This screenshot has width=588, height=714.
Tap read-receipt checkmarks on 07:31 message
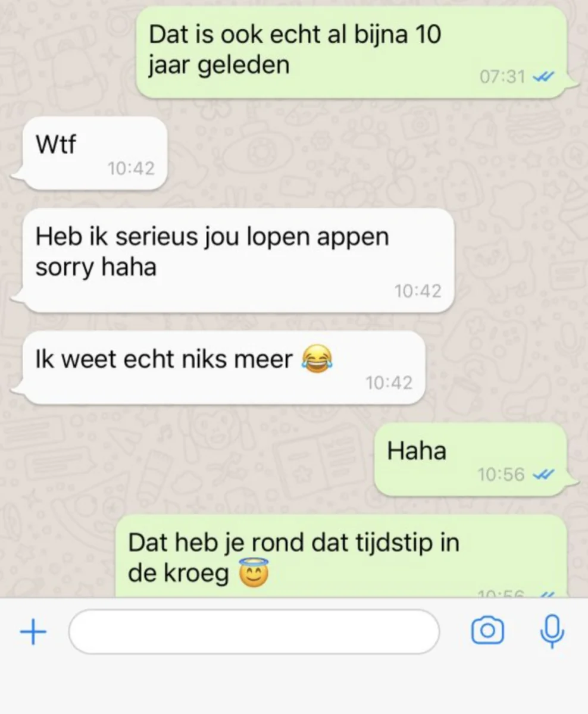point(543,77)
